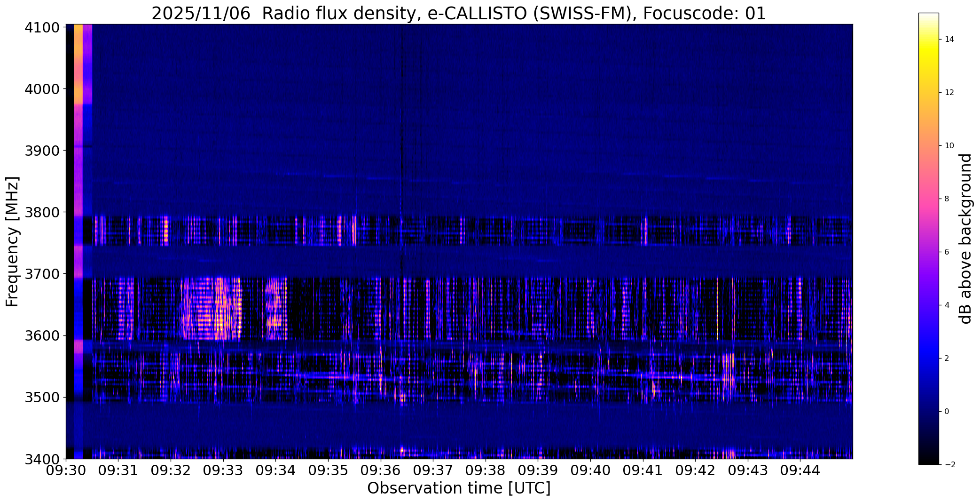Click the time tick label "09:36"

[x=381, y=470]
